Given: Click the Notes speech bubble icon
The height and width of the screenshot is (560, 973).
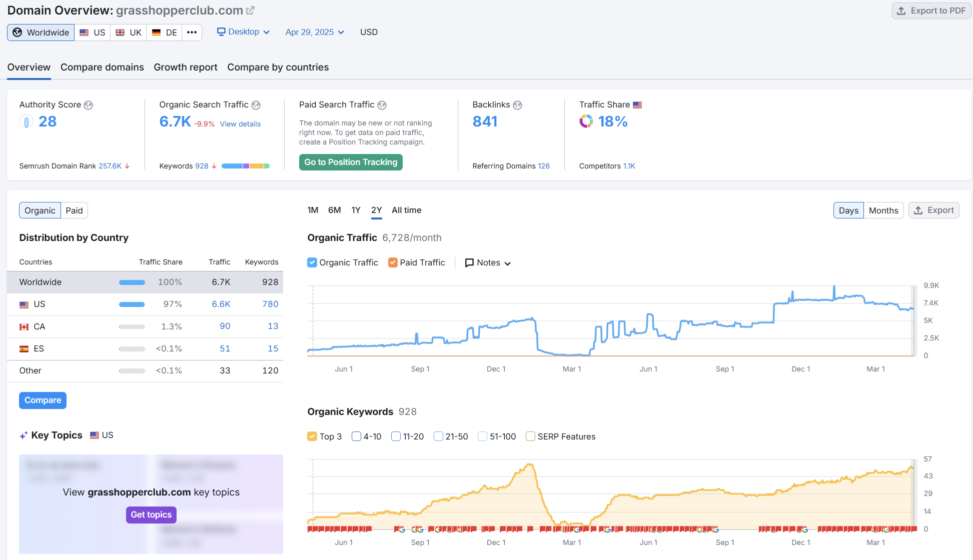Looking at the screenshot, I should pyautogui.click(x=469, y=263).
